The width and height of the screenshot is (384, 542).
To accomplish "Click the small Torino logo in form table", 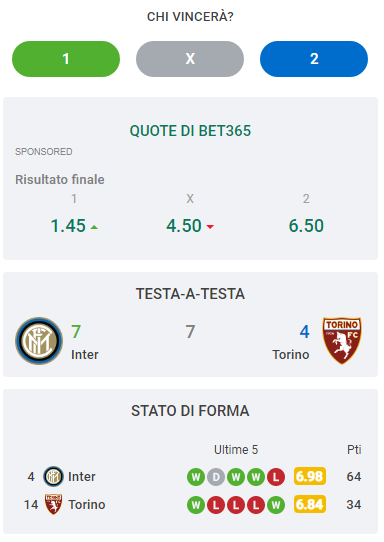I will (x=53, y=504).
